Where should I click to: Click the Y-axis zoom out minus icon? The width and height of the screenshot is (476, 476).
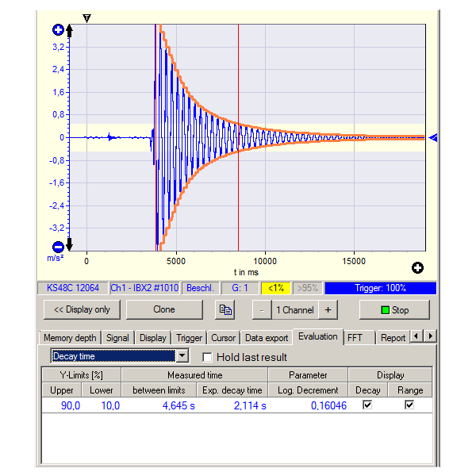[x=57, y=247]
